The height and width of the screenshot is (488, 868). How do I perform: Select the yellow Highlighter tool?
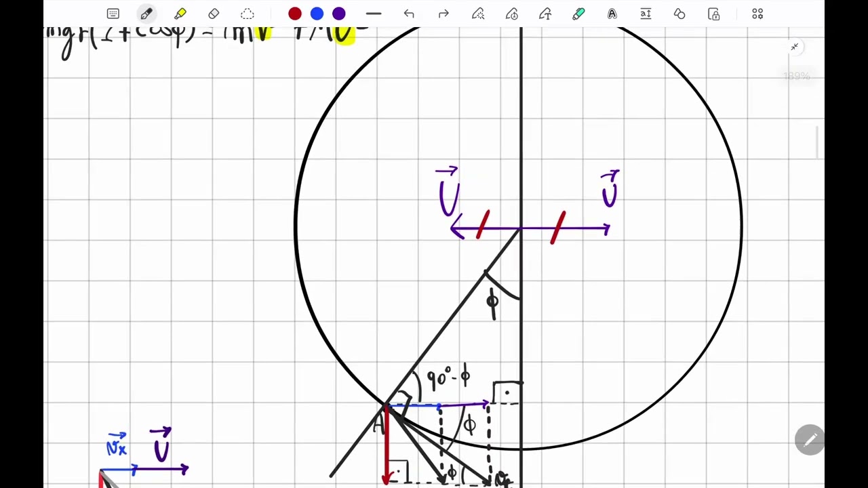coord(180,14)
